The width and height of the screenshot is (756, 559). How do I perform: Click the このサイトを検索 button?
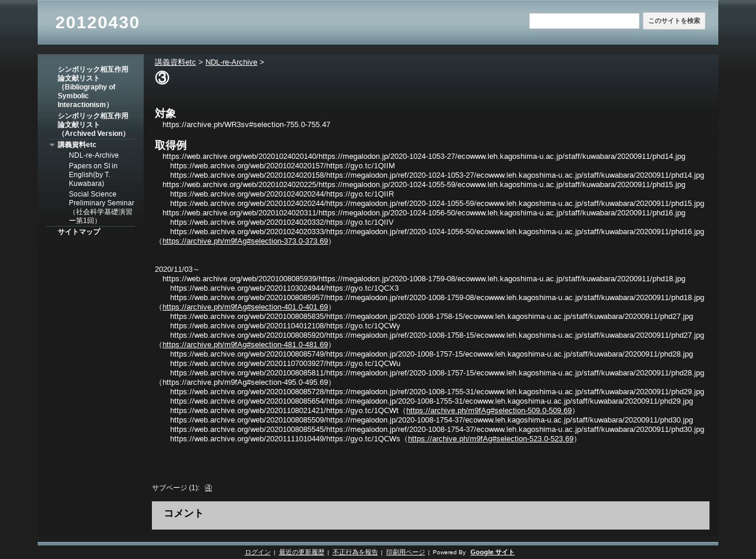674,21
